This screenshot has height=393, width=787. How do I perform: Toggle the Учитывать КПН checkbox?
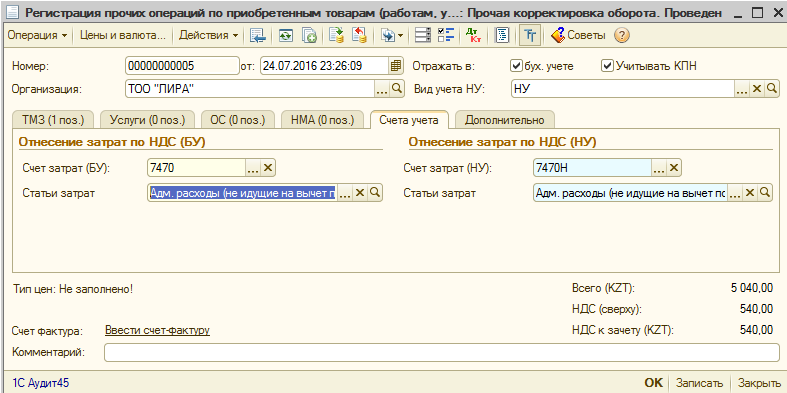tap(607, 66)
